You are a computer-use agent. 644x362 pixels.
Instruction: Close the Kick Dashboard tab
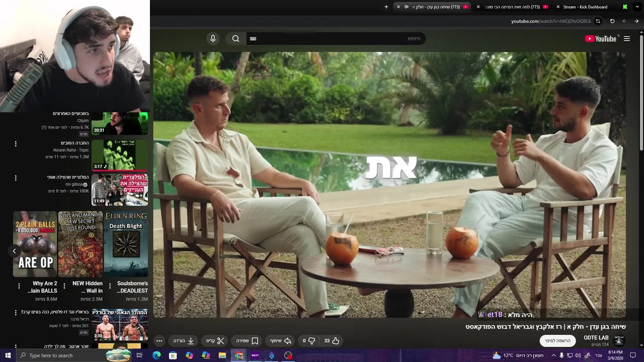coord(558,7)
